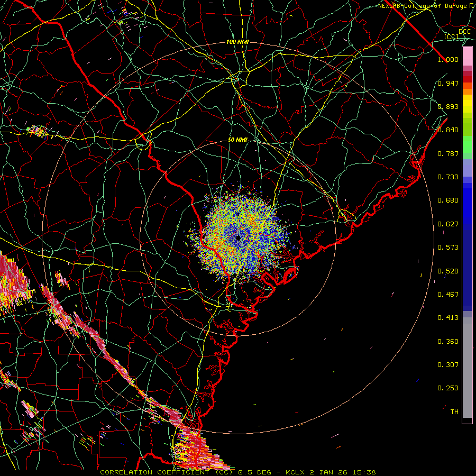The height and width of the screenshot is (476, 476).
Task: Click the [CC] units label above the color bar
Action: [x=452, y=36]
